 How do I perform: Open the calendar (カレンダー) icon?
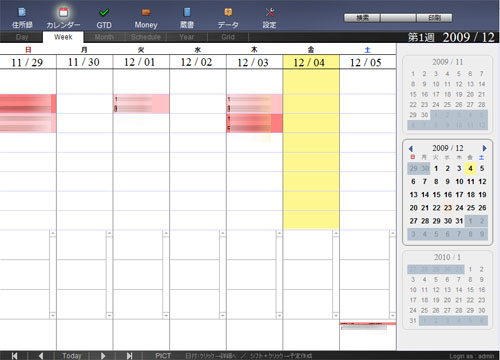click(x=63, y=18)
